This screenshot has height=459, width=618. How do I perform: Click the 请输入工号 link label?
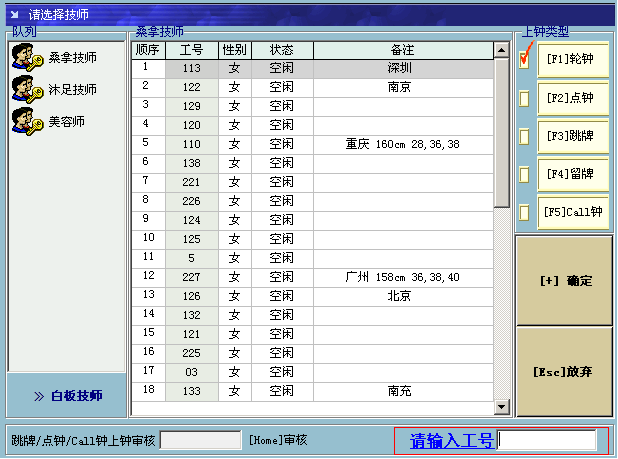[452, 440]
